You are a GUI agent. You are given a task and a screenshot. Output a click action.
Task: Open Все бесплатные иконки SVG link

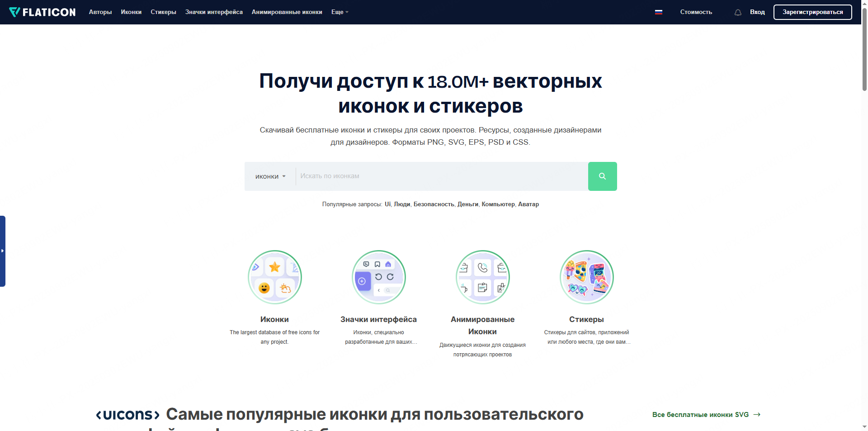(x=706, y=415)
